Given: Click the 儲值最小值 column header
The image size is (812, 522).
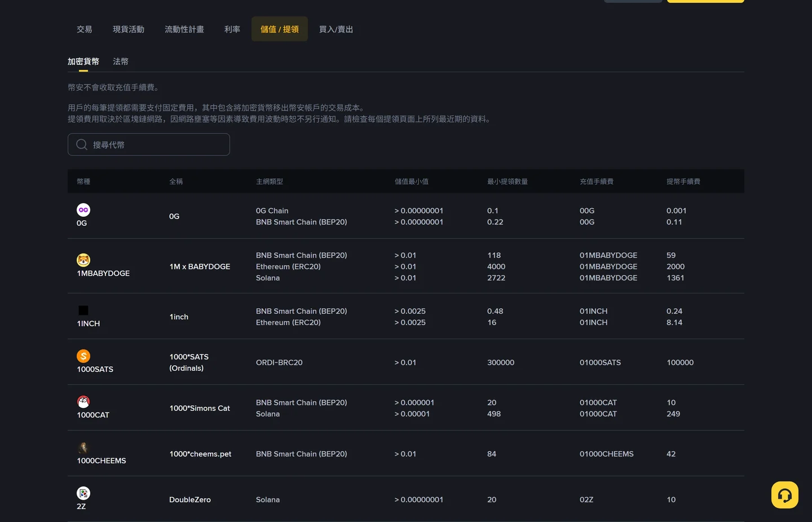Looking at the screenshot, I should tap(412, 182).
